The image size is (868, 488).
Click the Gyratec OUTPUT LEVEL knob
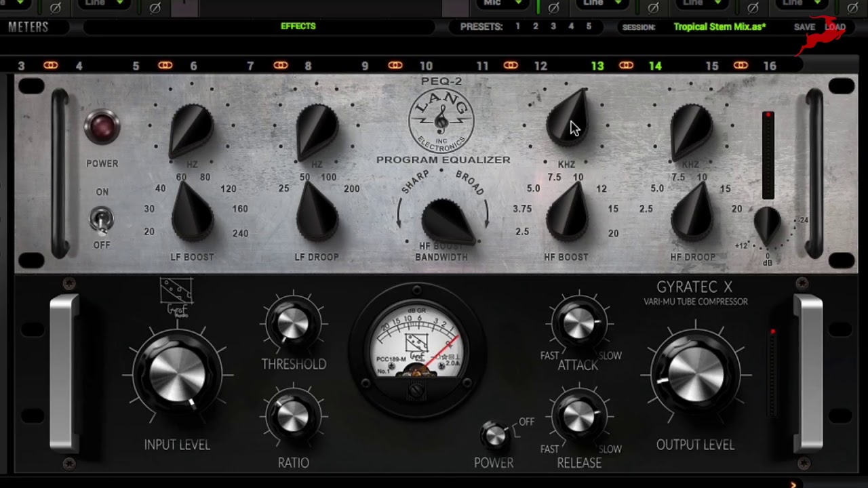(x=696, y=374)
